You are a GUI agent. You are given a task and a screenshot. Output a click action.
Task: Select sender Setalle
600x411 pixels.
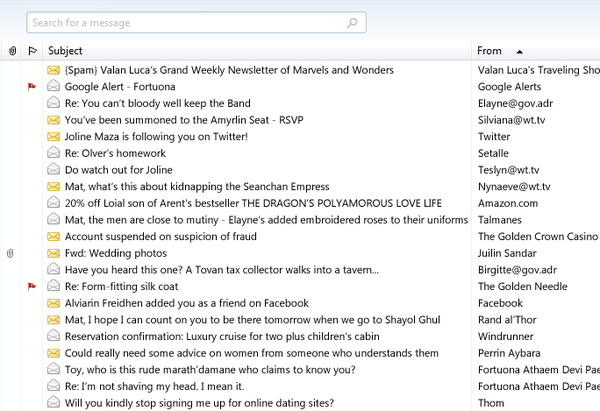493,153
